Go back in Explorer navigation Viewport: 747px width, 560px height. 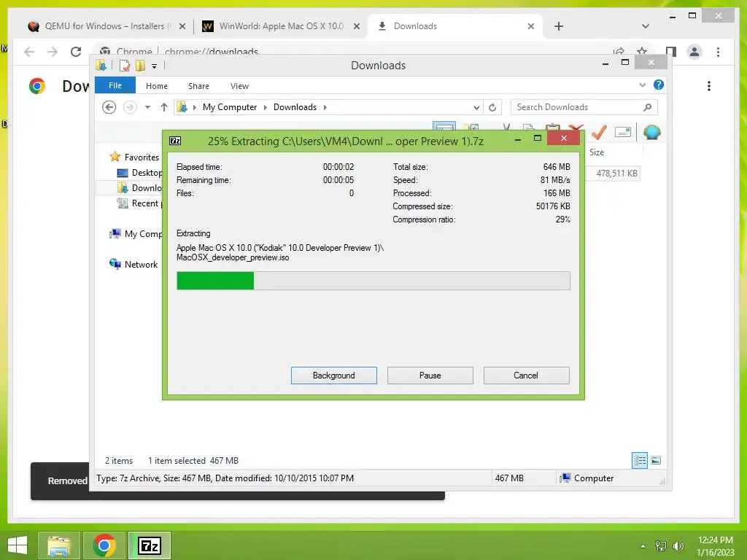click(109, 107)
